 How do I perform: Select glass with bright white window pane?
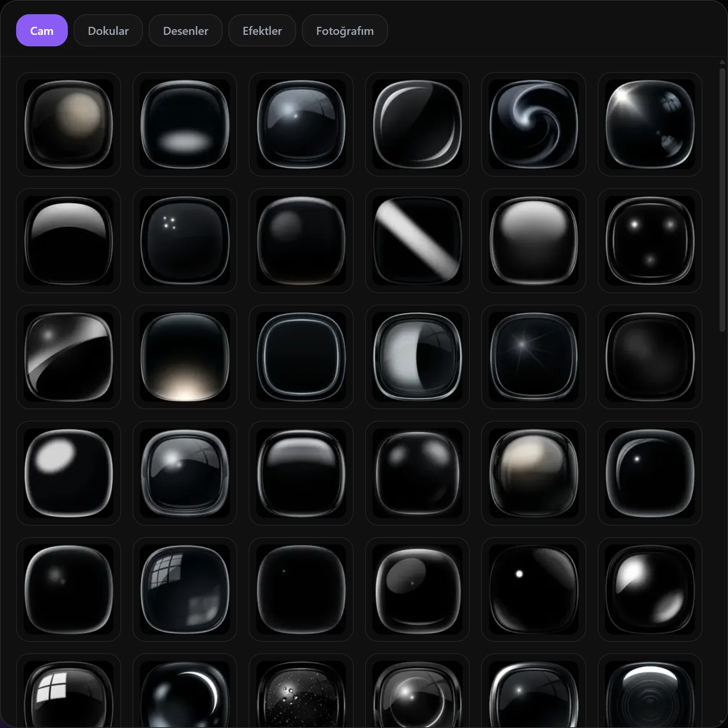coord(69,690)
